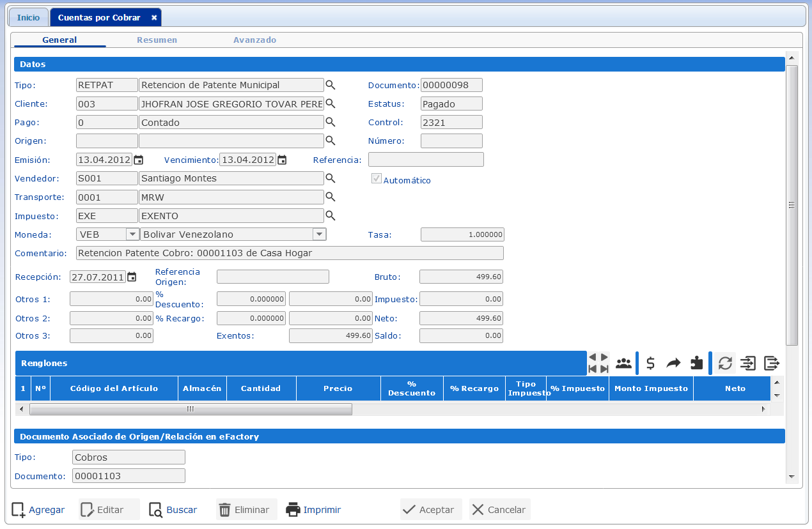Open the calendar picker for Emisión date
Image resolution: width=812 pixels, height=529 pixels.
[x=138, y=160]
